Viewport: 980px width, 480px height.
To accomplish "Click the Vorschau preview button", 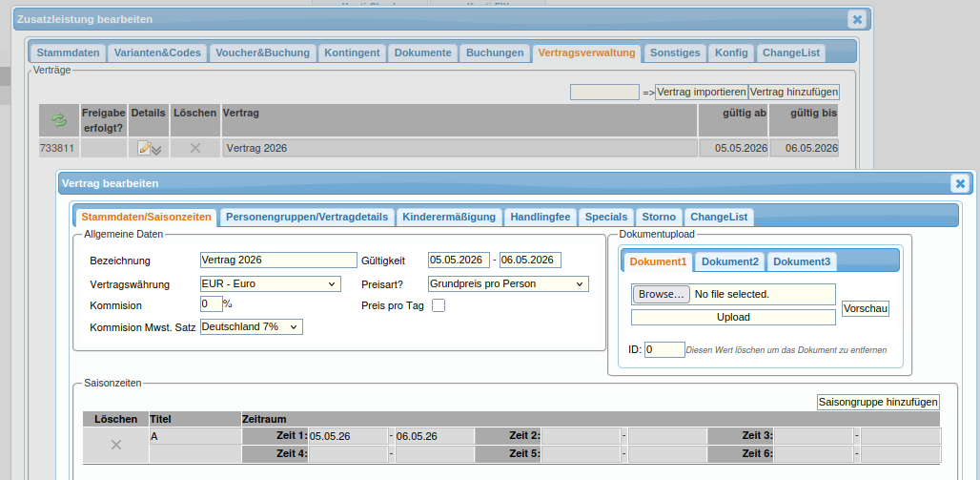I will tap(866, 309).
